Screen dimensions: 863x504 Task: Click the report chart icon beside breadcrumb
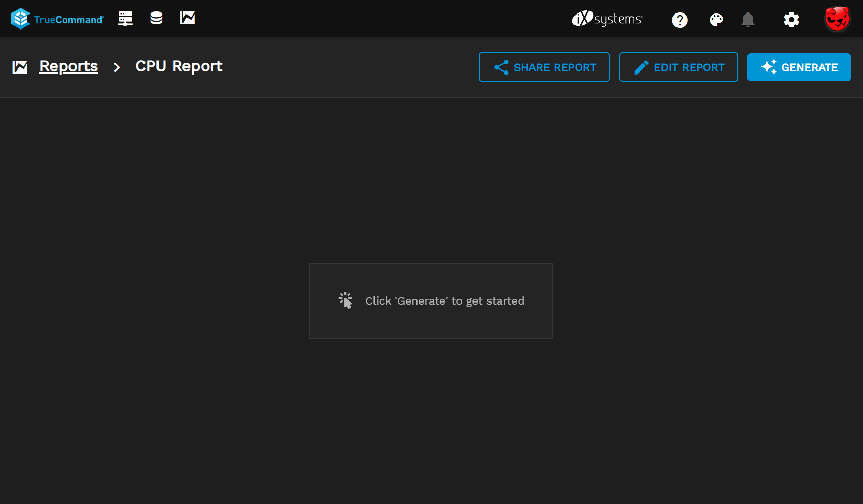pyautogui.click(x=20, y=66)
